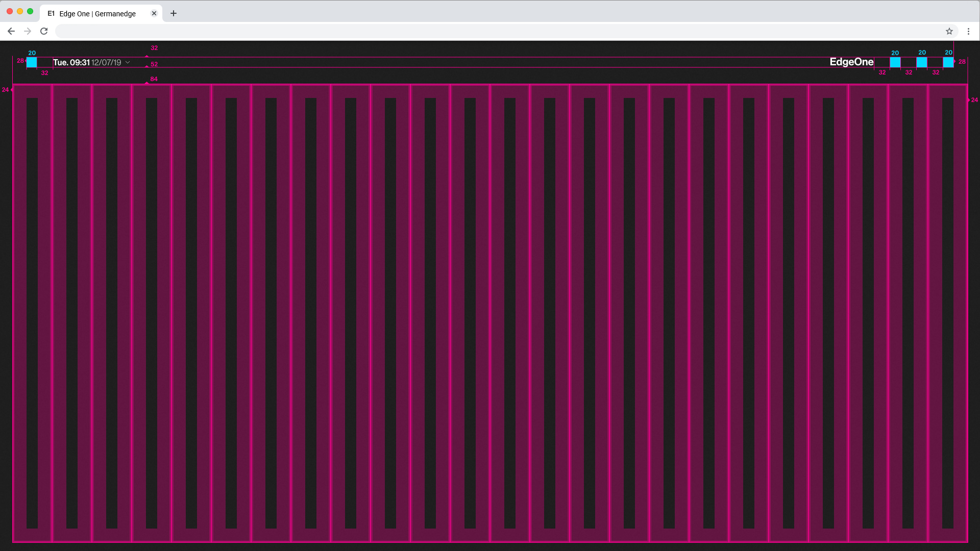This screenshot has height=551, width=980.
Task: Open a new tab with the plus button
Action: coord(174,13)
